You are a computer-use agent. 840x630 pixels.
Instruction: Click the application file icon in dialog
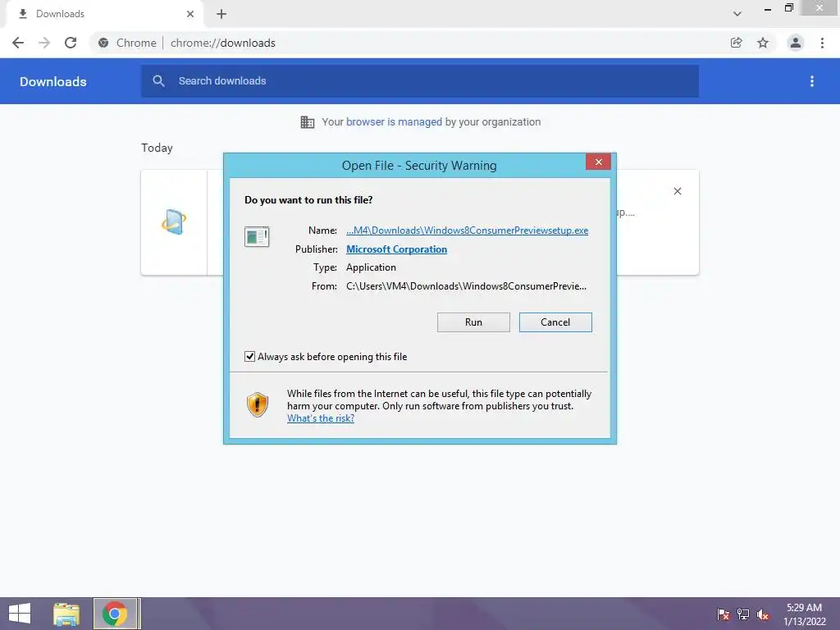pos(257,236)
